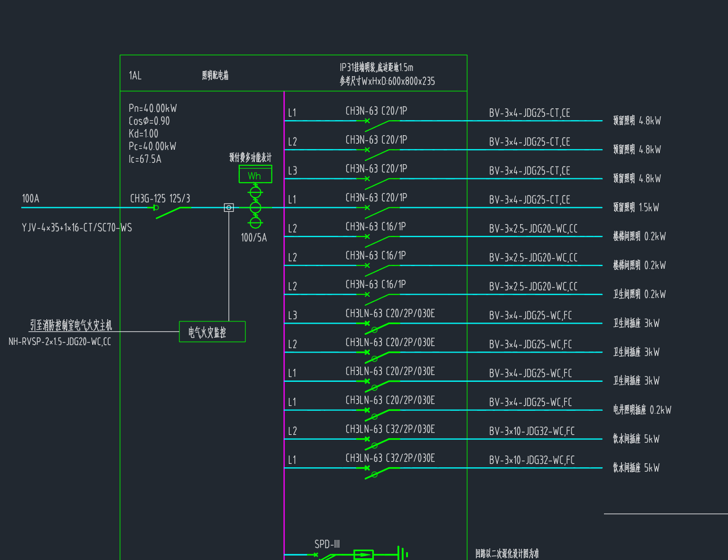This screenshot has width=728, height=560.
Task: Select the CH3LN-63 C32/2P/030E label in the L2 row
Action: click(390, 429)
